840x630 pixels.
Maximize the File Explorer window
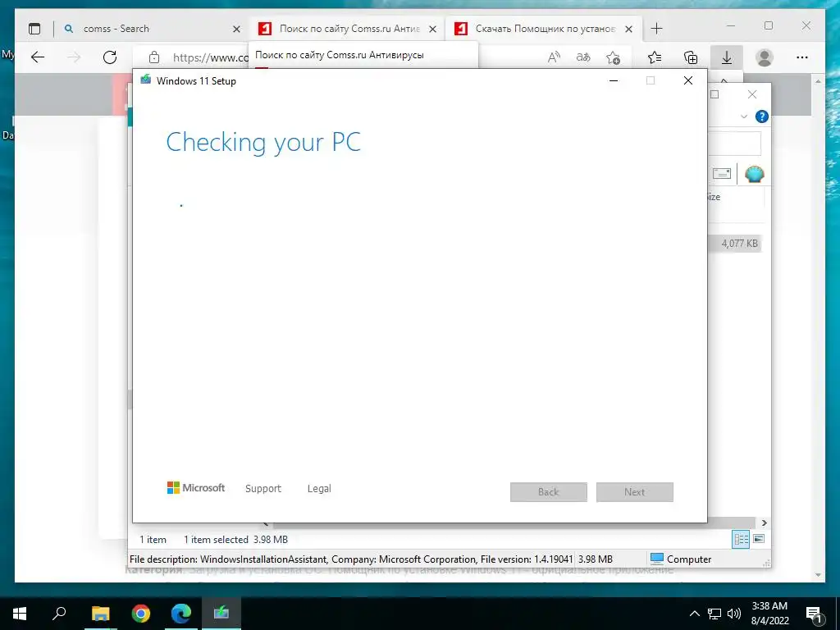[x=714, y=95]
